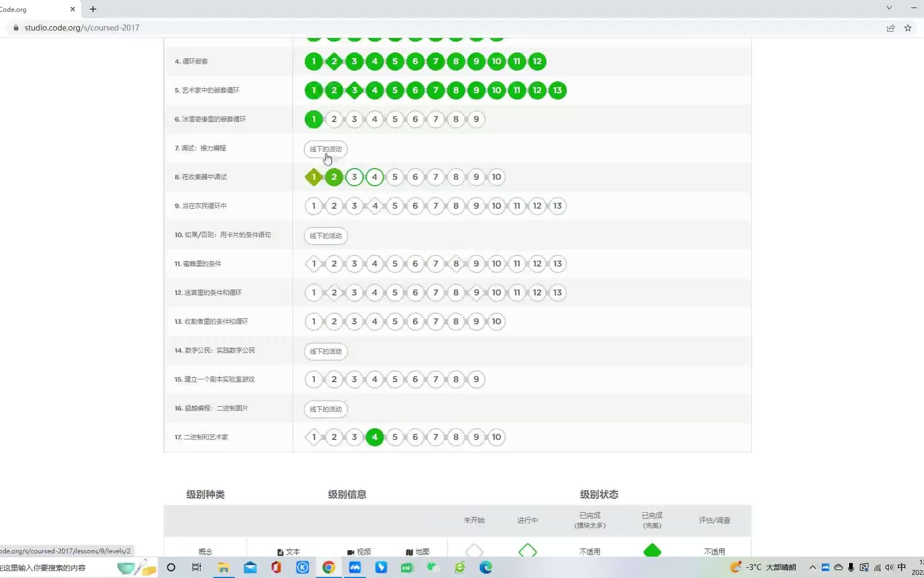The image size is (924, 578).
Task: Click the 级别信息 heading
Action: point(347,495)
